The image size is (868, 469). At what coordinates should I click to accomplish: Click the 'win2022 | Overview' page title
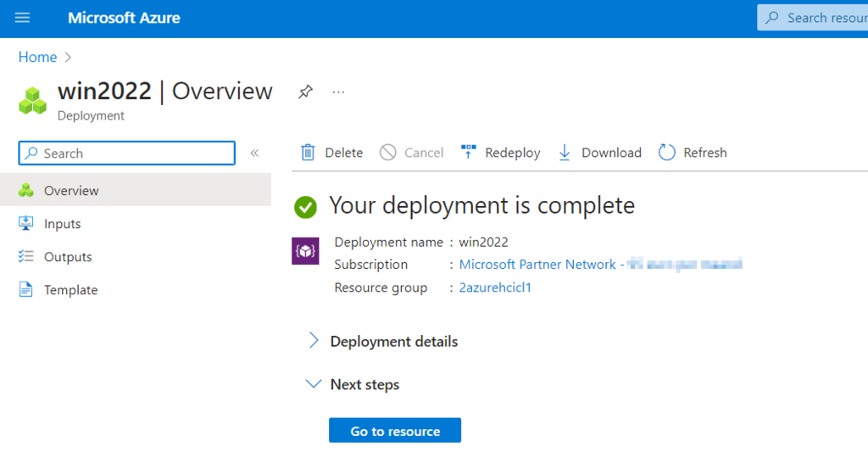165,91
